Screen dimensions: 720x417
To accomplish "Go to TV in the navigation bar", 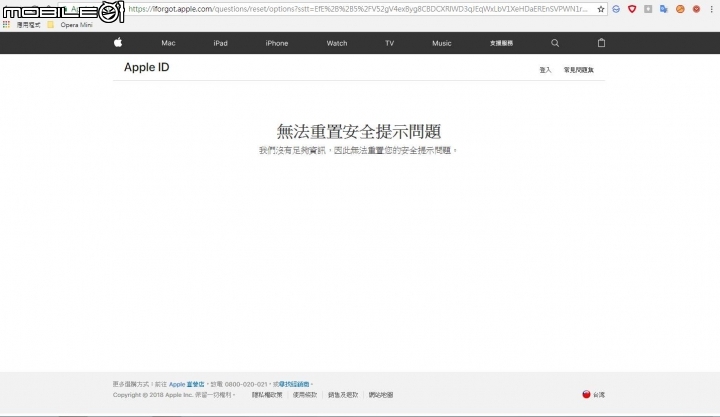I will (x=389, y=43).
